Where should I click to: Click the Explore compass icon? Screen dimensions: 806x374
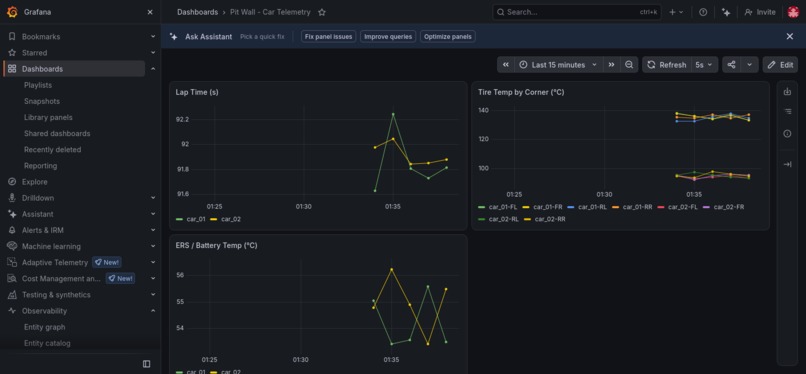(12, 182)
